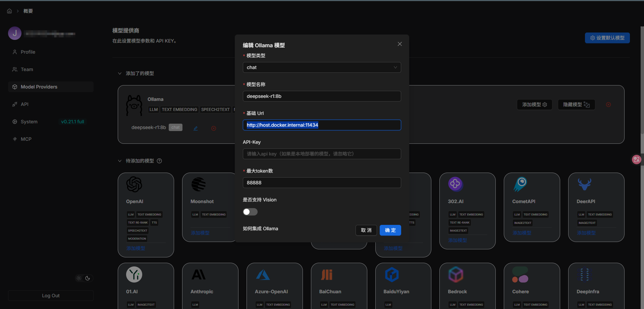Click the chat tag beside deepseek-r1:8b
Viewport: 644px width, 309px height.
click(x=175, y=127)
